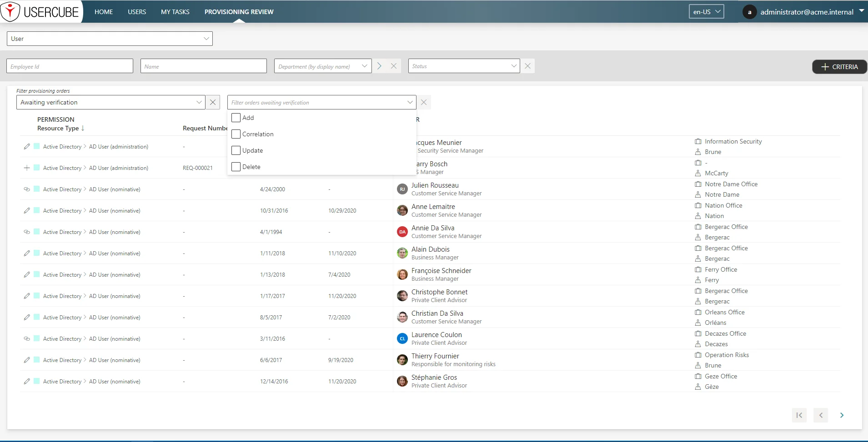The width and height of the screenshot is (868, 442).
Task: Focus the Employee Id field
Action: 70,66
